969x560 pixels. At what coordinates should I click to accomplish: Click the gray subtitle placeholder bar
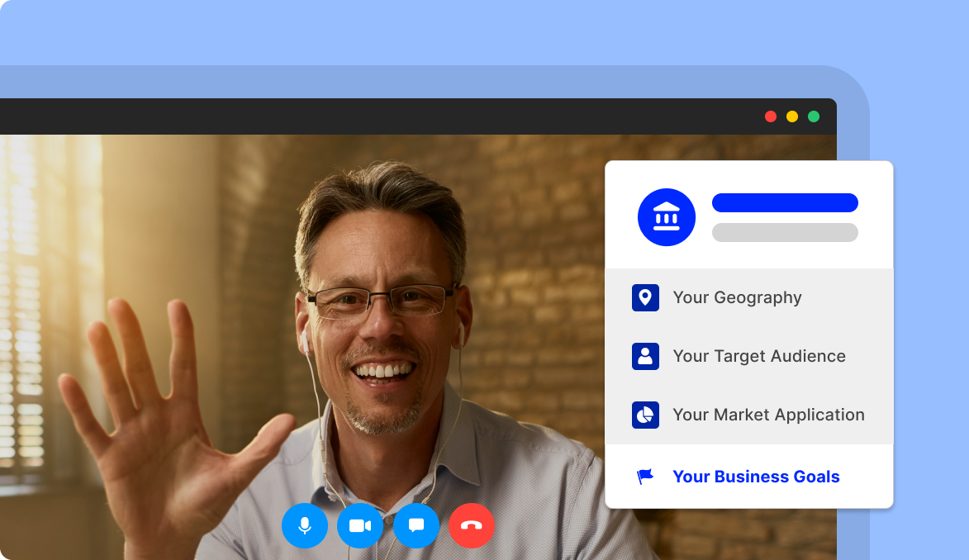[x=785, y=232]
